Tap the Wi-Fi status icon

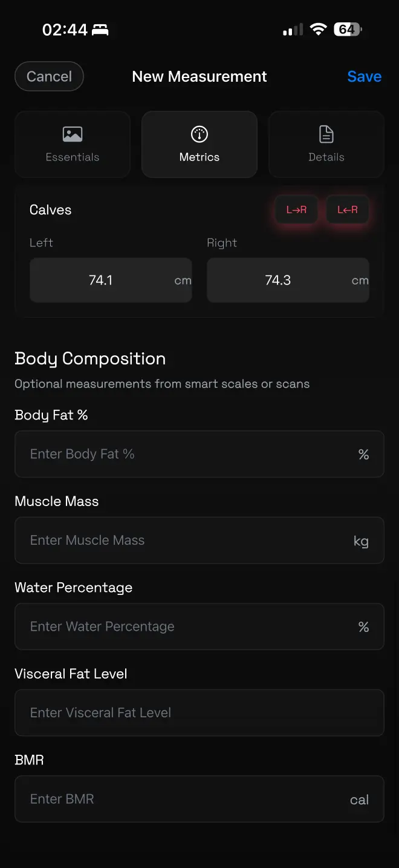(318, 29)
